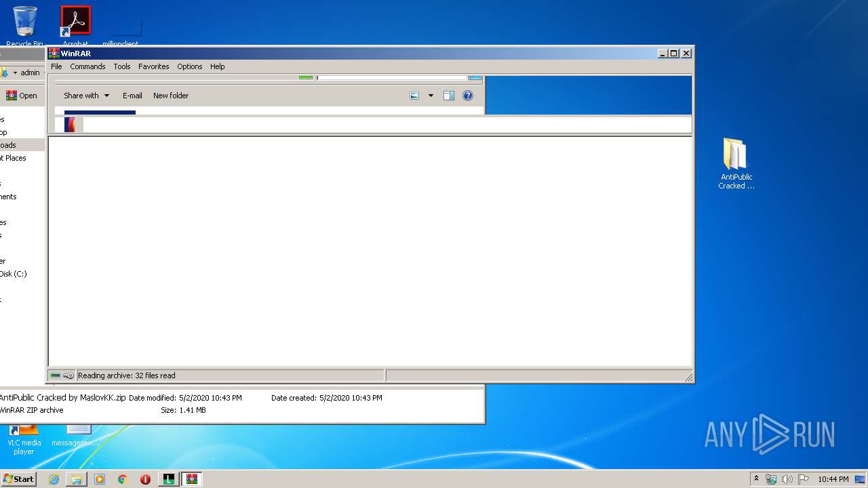Open the Action Center flag icon
868x488 pixels.
click(803, 479)
